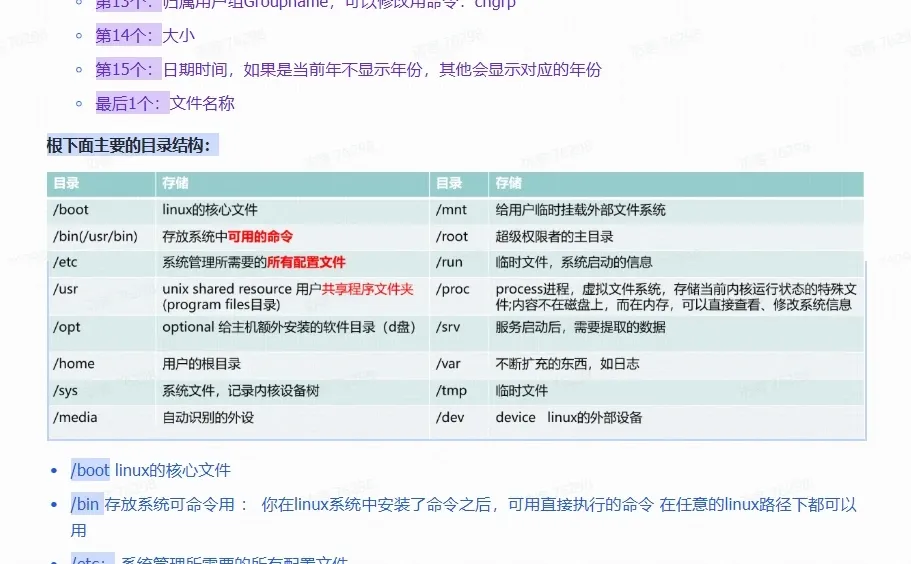911x564 pixels.
Task: Click the '/proc' table cell
Action: pyautogui.click(x=459, y=297)
